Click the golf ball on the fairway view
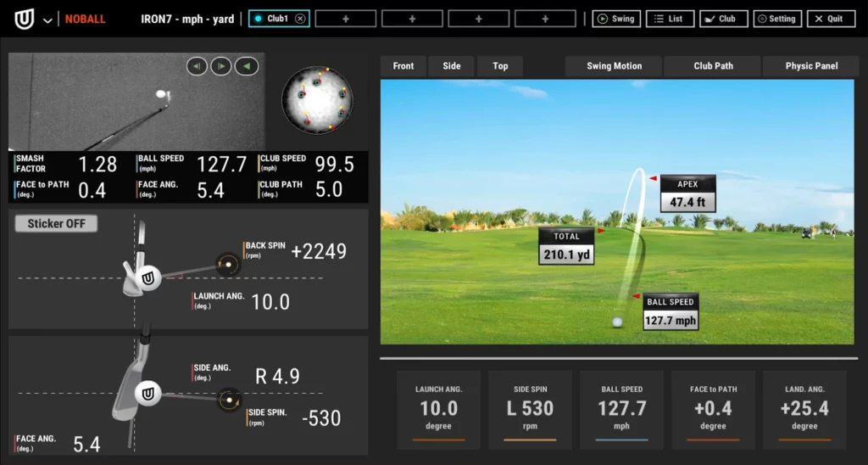 617,322
